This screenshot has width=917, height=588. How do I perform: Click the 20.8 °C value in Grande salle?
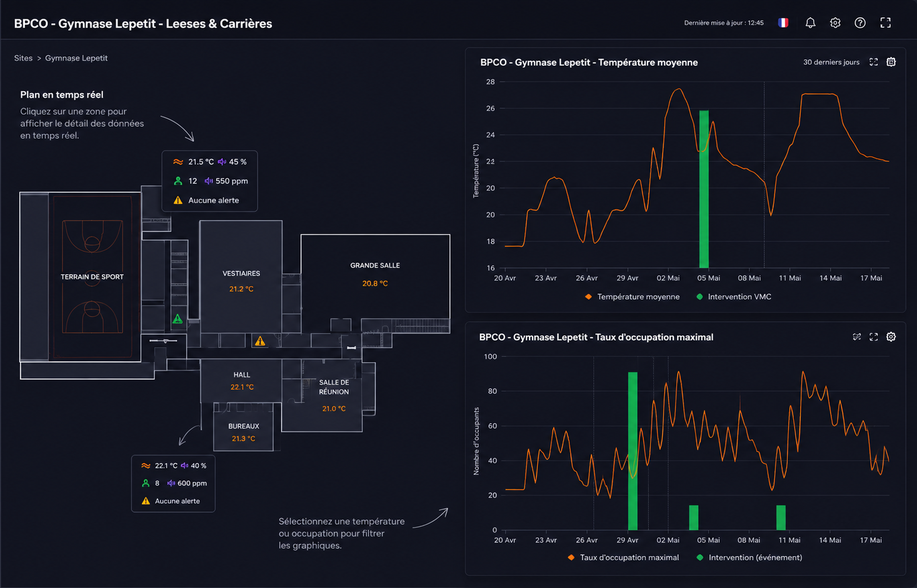(375, 284)
